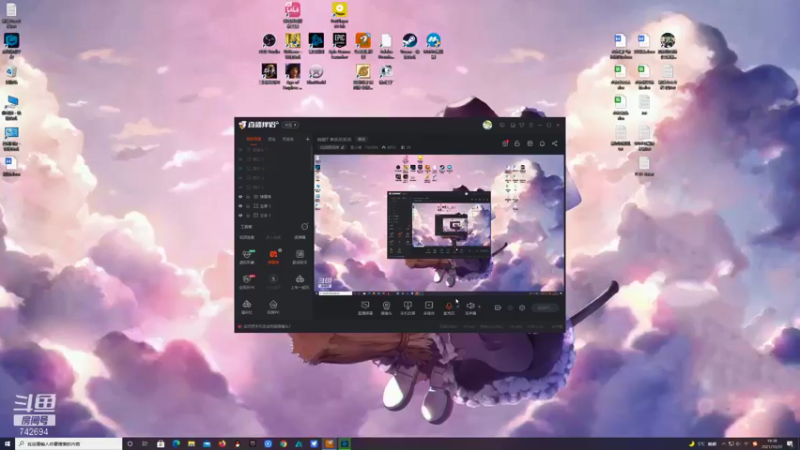This screenshot has height=450, width=800.
Task: Click the 上车一起玩 tool icon in the toolbox
Action: (x=299, y=282)
